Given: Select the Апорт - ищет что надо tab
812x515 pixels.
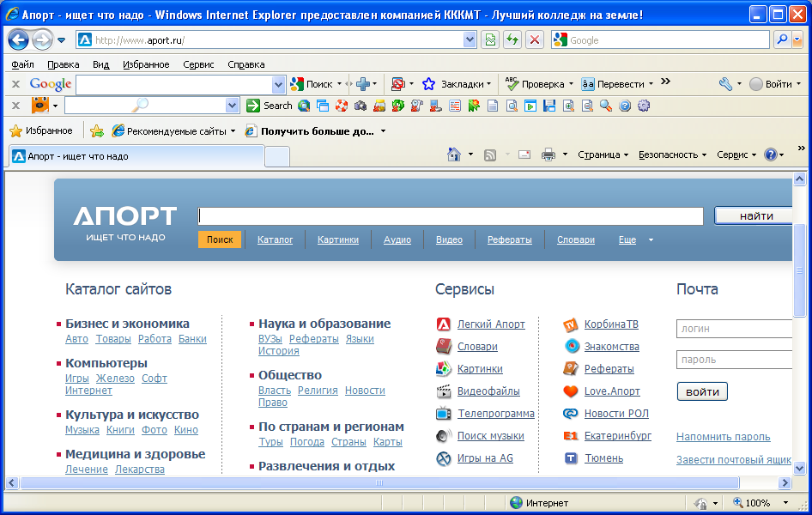Looking at the screenshot, I should [136, 156].
